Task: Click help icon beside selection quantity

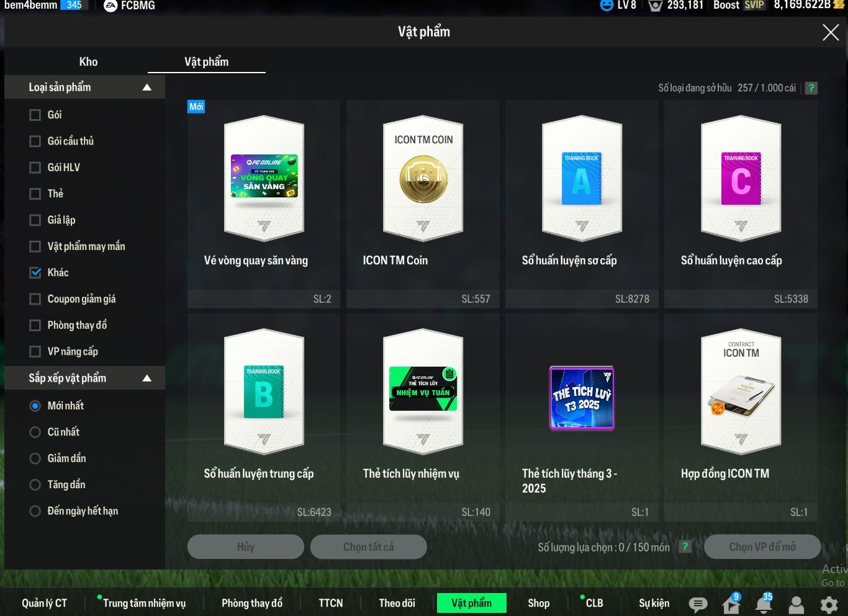Action: pos(685,547)
